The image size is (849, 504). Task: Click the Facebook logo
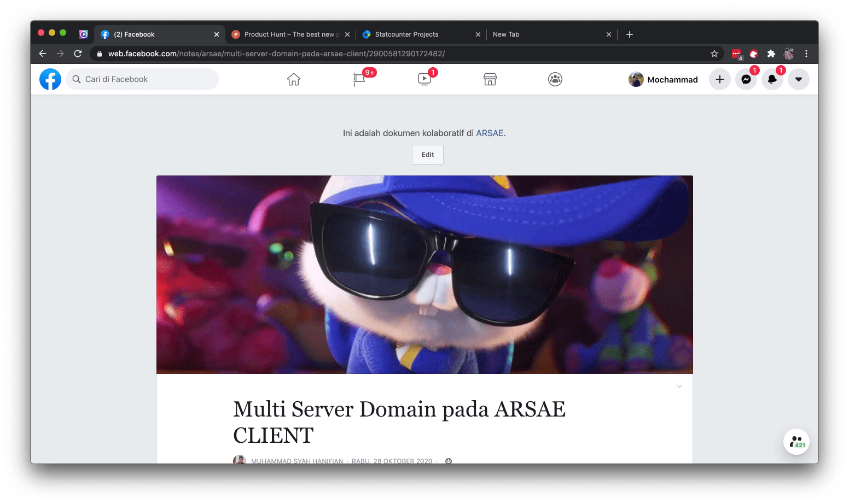[50, 79]
